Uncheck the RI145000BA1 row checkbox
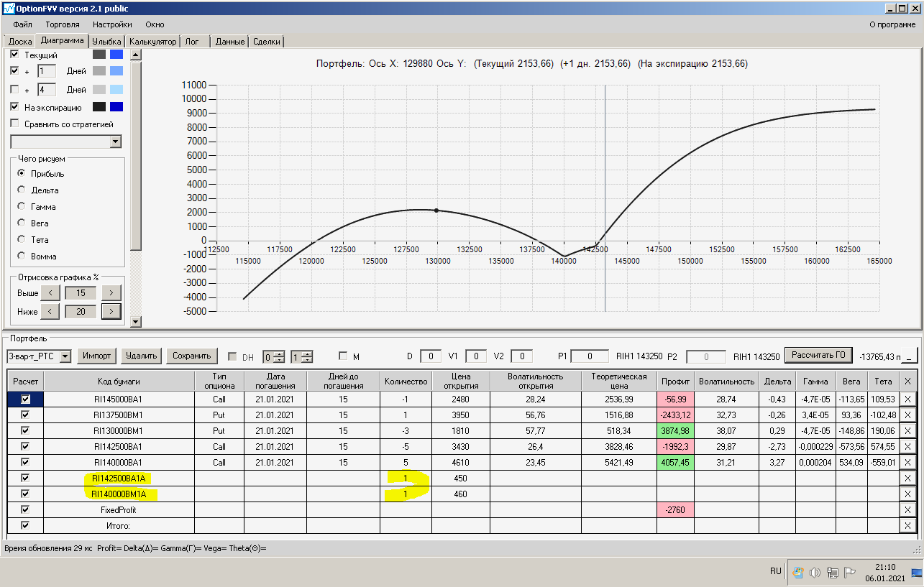The height and width of the screenshot is (587, 924). click(26, 399)
